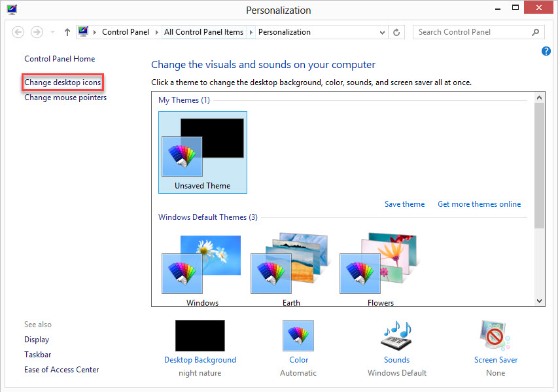The width and height of the screenshot is (558, 392).
Task: Go up one level with Up arrow
Action: tap(67, 32)
